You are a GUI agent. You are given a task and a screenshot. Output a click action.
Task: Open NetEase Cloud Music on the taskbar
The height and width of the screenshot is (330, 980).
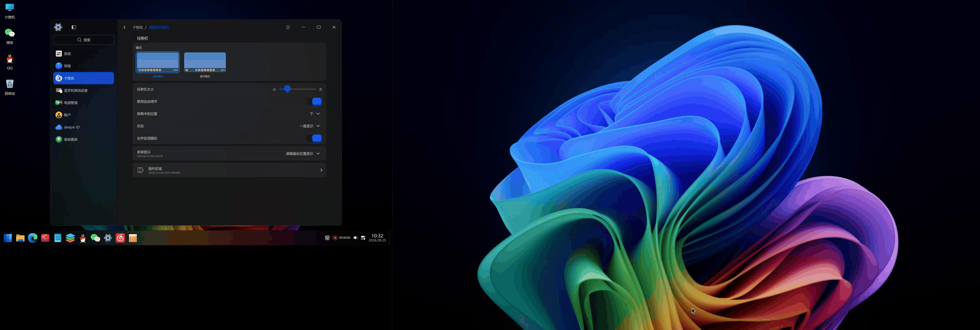click(x=120, y=238)
